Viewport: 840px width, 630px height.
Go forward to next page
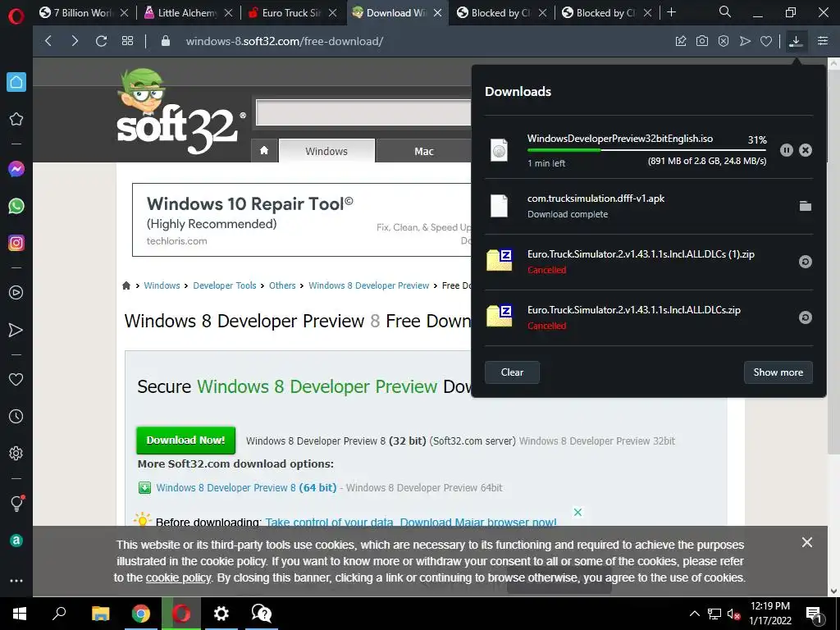click(x=75, y=41)
